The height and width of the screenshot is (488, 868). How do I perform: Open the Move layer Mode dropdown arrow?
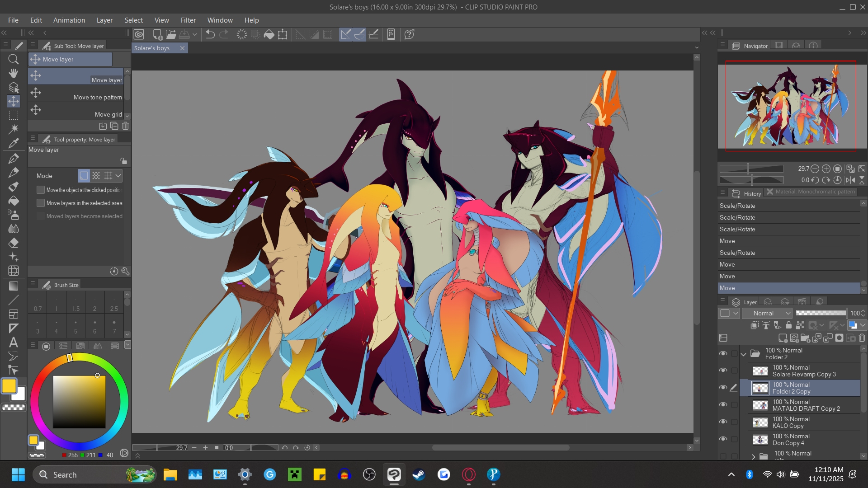pos(118,176)
